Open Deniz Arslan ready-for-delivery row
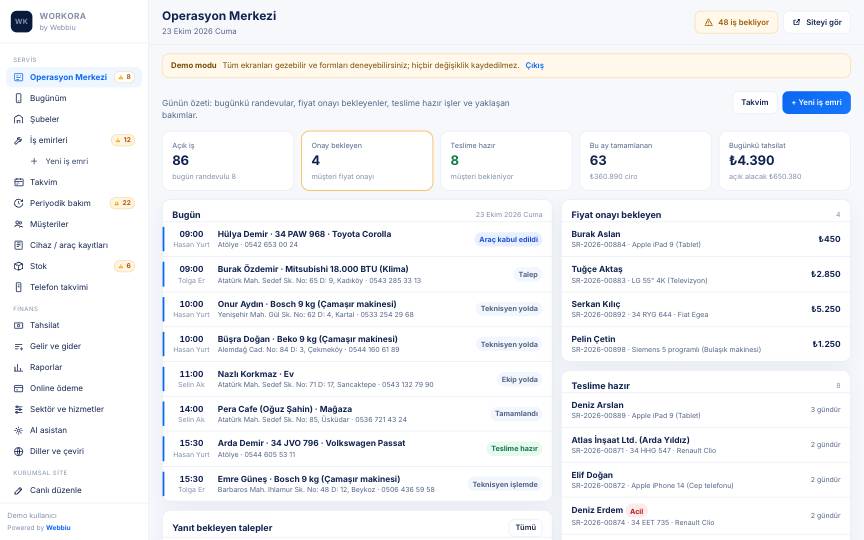Viewport: 864px width, 540px height. coord(706,410)
